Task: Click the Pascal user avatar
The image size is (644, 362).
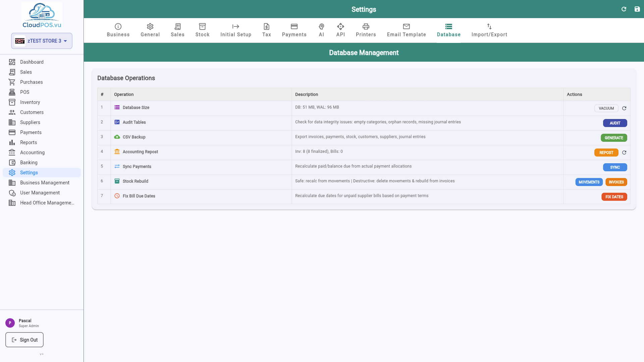Action: point(10,323)
